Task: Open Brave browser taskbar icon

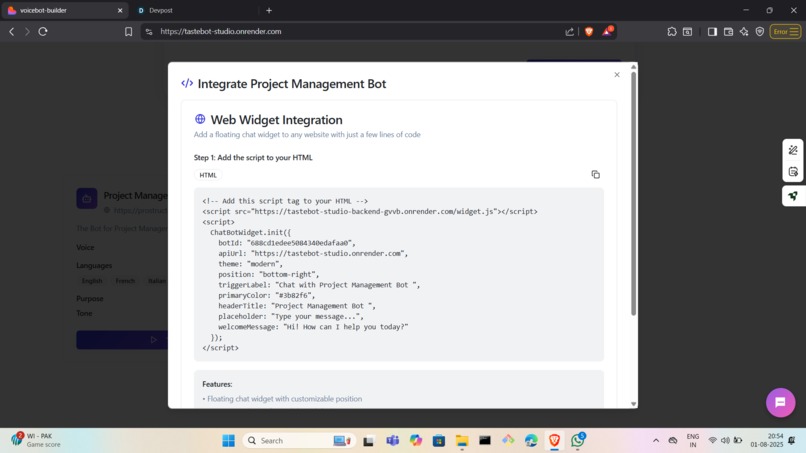Action: 554,441
